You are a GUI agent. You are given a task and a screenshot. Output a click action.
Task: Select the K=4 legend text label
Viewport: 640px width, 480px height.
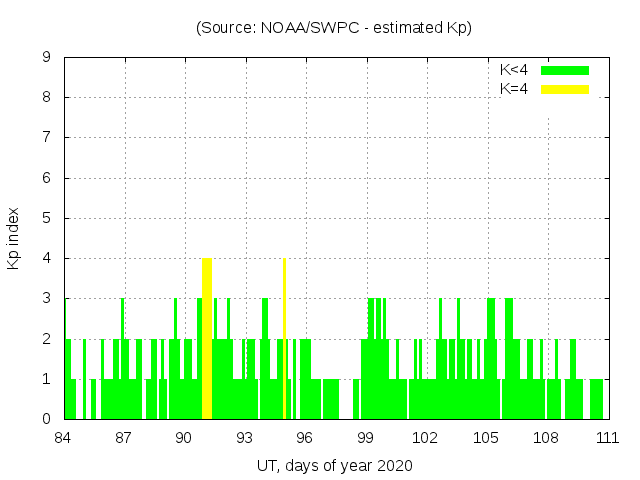(514, 89)
